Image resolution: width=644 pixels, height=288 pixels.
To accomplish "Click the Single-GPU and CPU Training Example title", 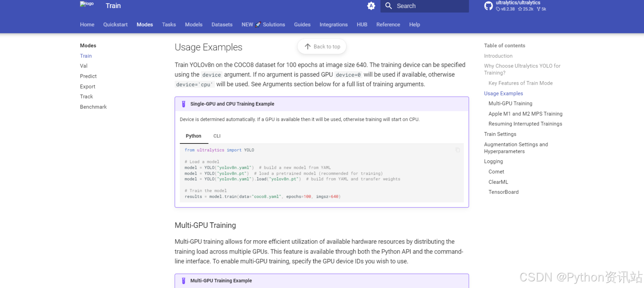I will [232, 104].
